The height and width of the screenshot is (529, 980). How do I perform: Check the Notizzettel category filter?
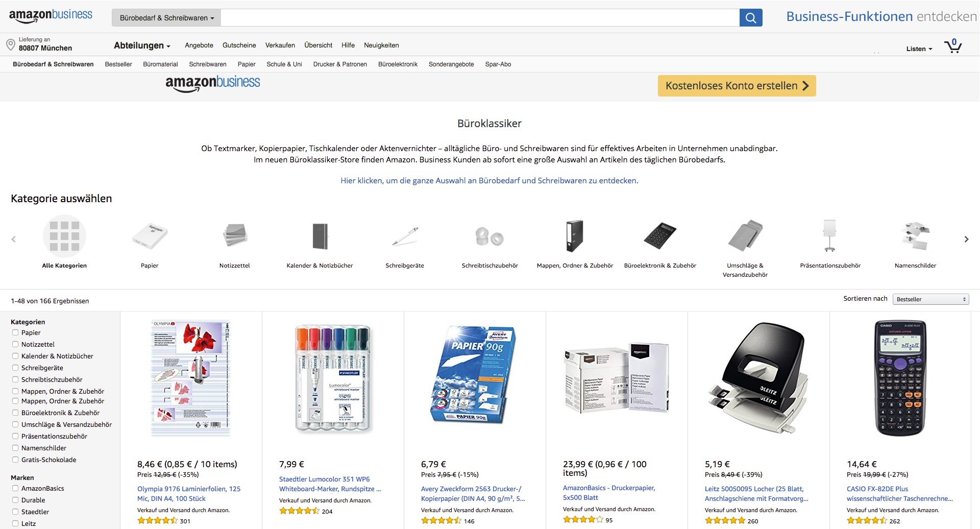(15, 344)
